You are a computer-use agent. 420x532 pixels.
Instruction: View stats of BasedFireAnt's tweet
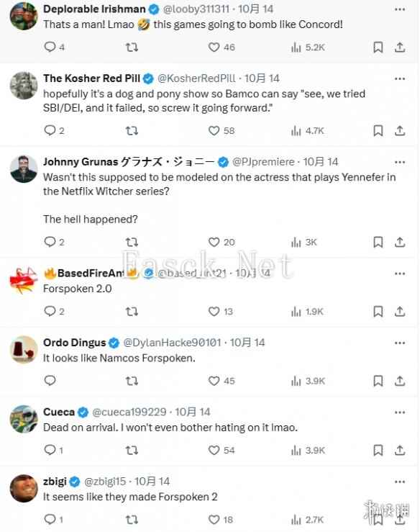click(x=296, y=312)
